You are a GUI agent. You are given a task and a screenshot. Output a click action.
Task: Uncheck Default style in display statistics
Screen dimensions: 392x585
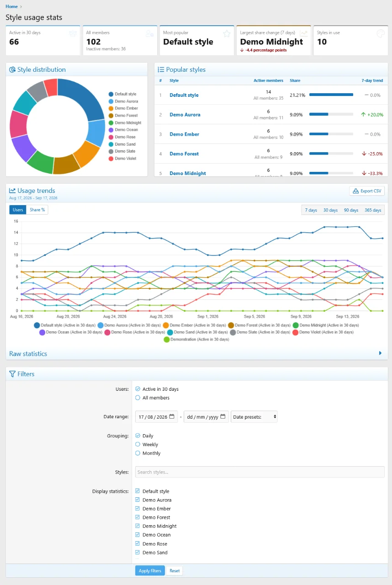(x=138, y=491)
